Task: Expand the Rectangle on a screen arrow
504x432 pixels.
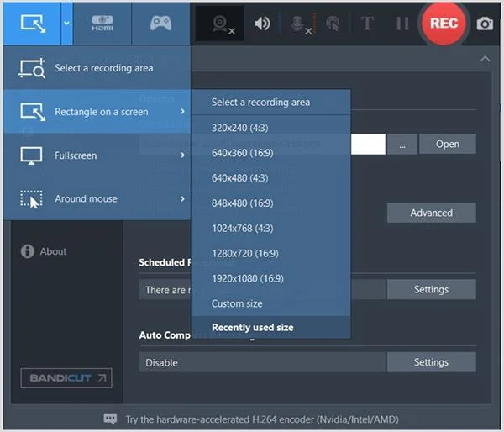Action: [182, 111]
